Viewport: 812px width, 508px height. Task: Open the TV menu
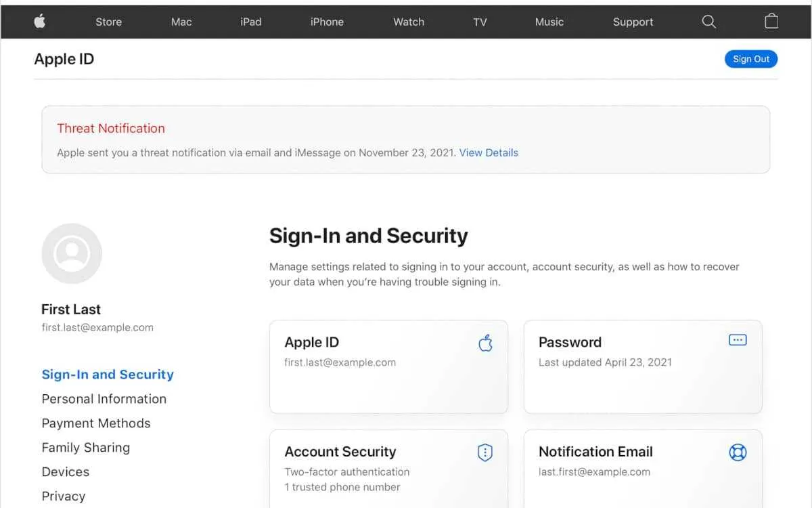[x=480, y=22]
